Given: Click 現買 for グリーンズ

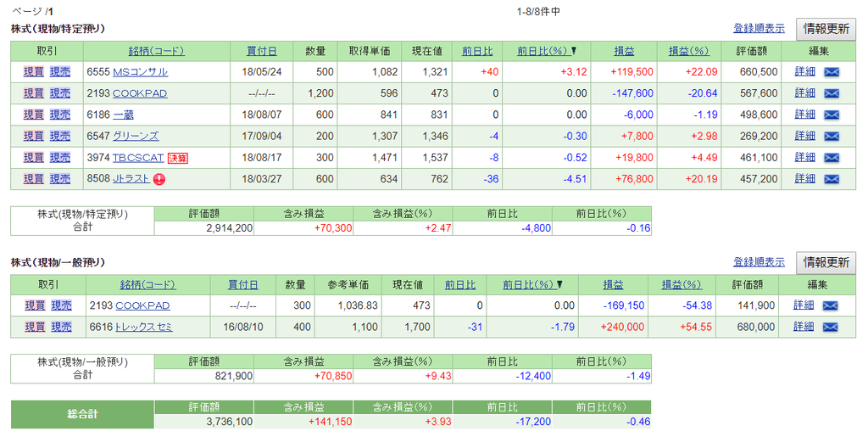Looking at the screenshot, I should [x=34, y=137].
